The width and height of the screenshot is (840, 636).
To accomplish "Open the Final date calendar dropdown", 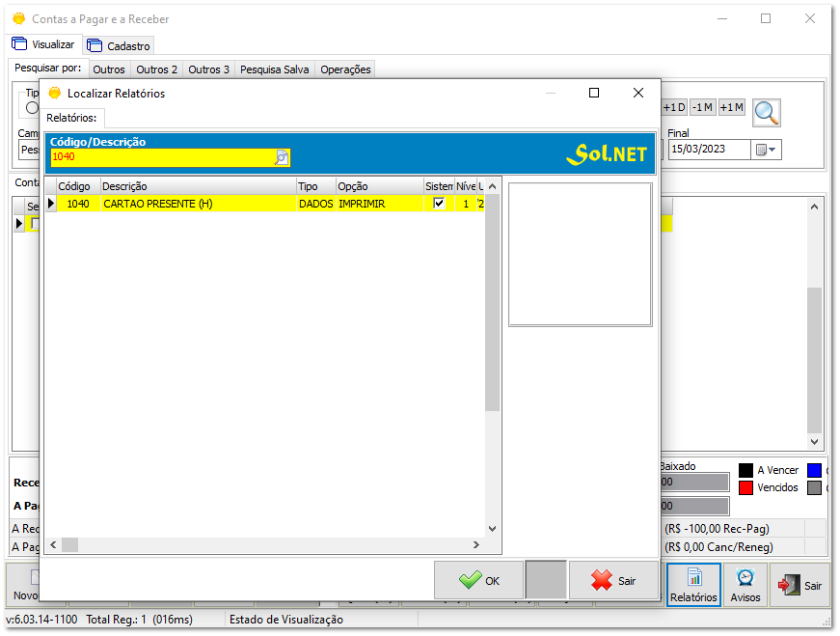I will pyautogui.click(x=767, y=150).
